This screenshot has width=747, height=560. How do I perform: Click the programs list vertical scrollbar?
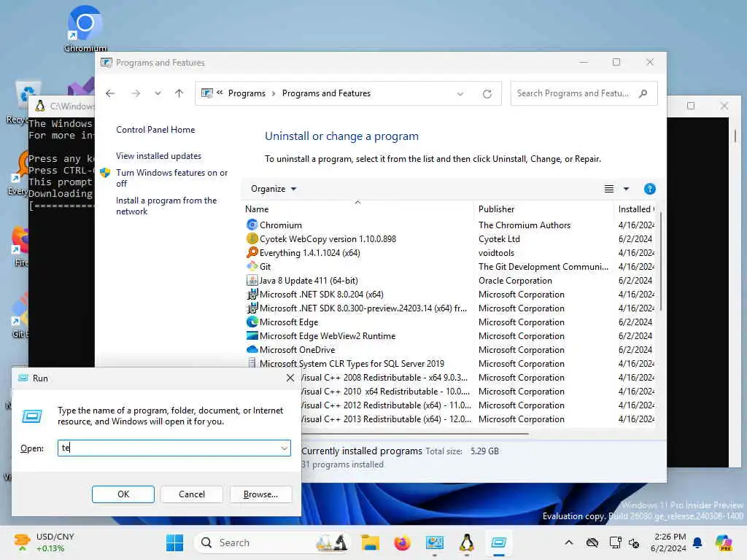tap(659, 261)
